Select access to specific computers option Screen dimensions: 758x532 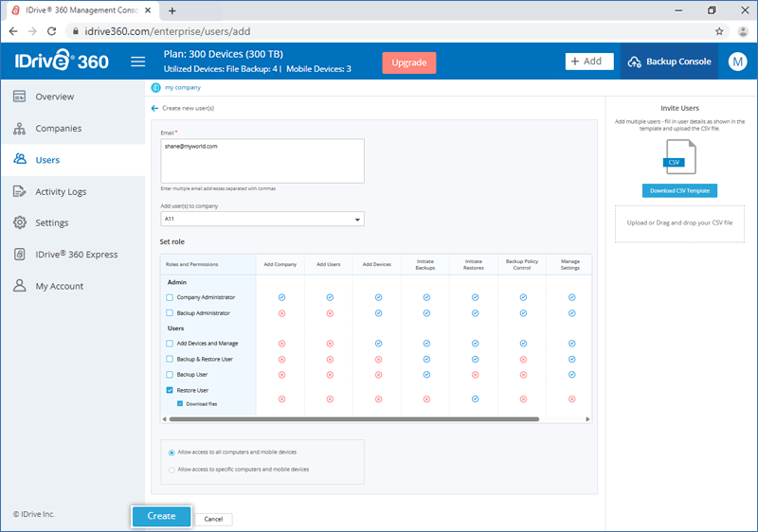171,470
